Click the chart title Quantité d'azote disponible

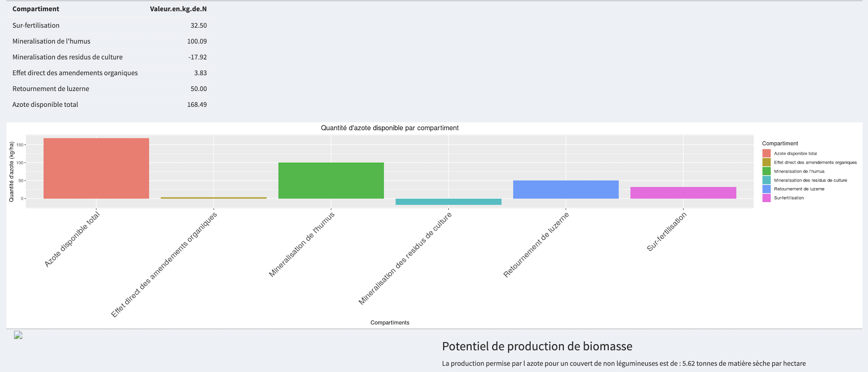[389, 128]
